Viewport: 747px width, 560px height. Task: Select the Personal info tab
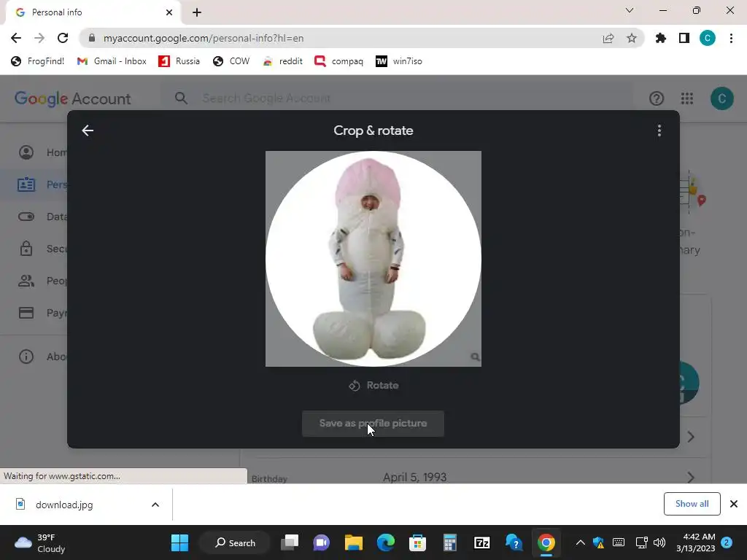tap(93, 12)
